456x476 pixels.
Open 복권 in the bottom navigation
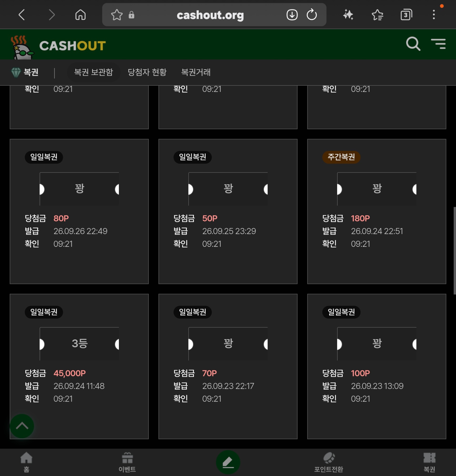pyautogui.click(x=429, y=462)
